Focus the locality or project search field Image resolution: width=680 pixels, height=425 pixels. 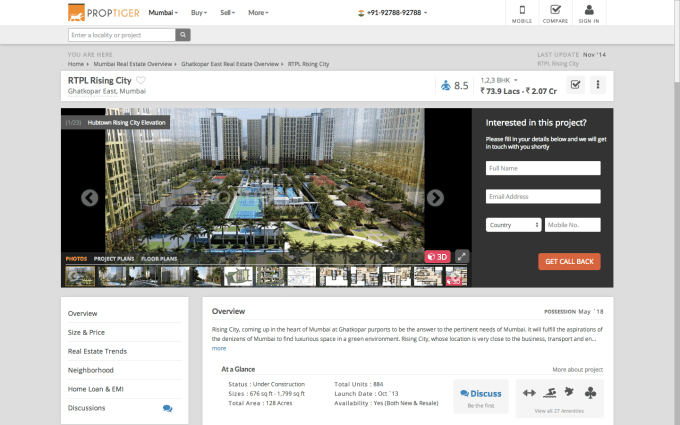coord(122,35)
